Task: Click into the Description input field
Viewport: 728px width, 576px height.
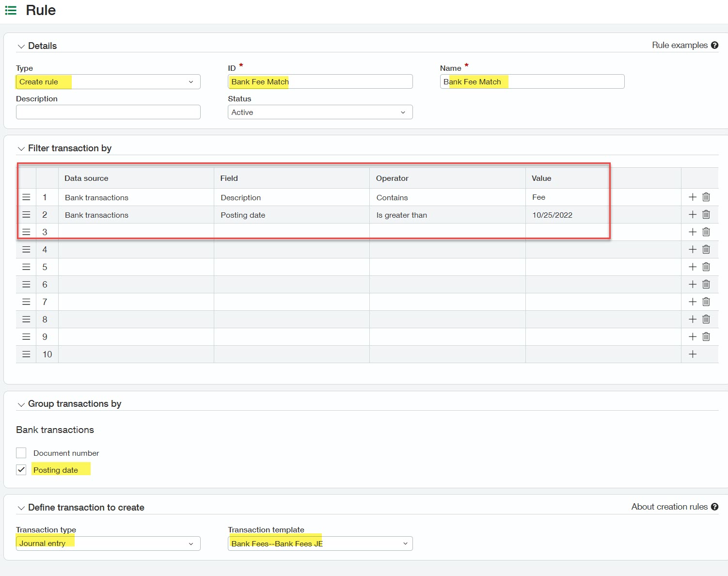Action: pos(108,112)
